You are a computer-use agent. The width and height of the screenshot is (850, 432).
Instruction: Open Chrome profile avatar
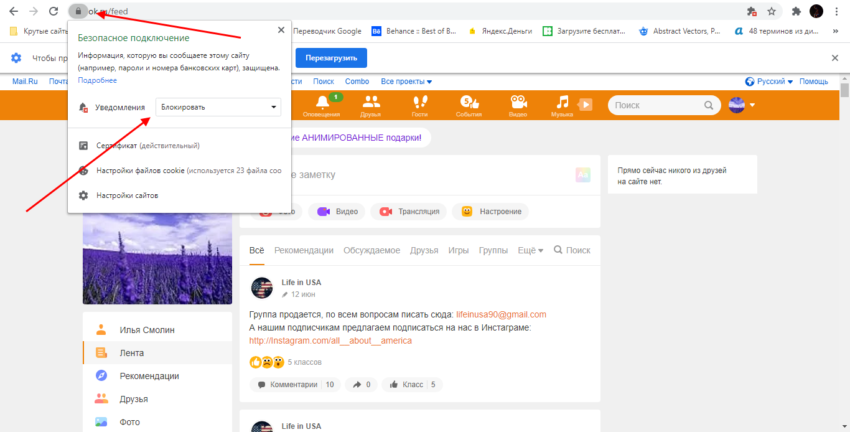pyautogui.click(x=816, y=11)
